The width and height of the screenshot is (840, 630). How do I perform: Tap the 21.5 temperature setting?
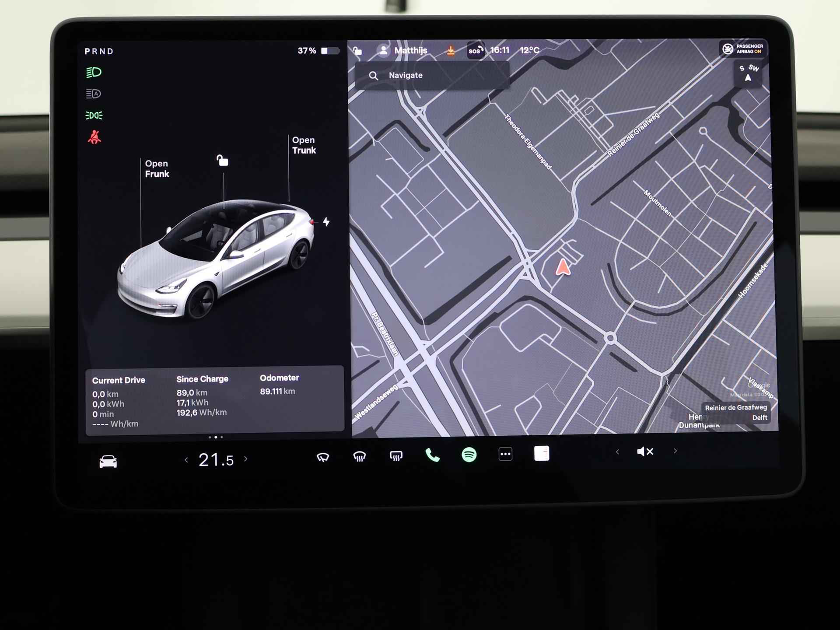coord(216,460)
